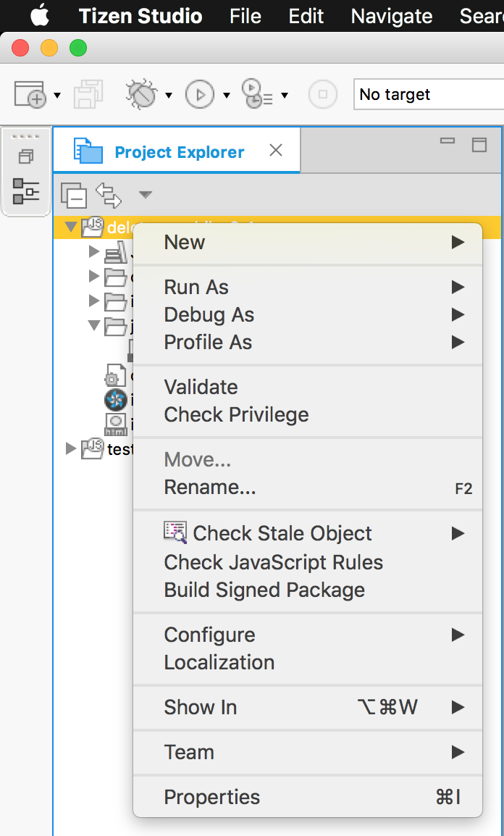
Task: Open the Navigate menu in menu bar
Action: coord(391,16)
